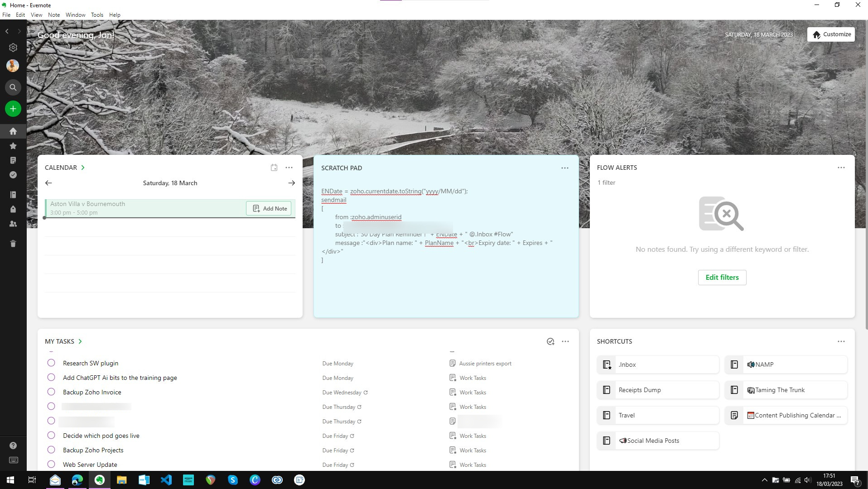The width and height of the screenshot is (868, 489).
Task: Open Flow Alerts more options
Action: (841, 168)
